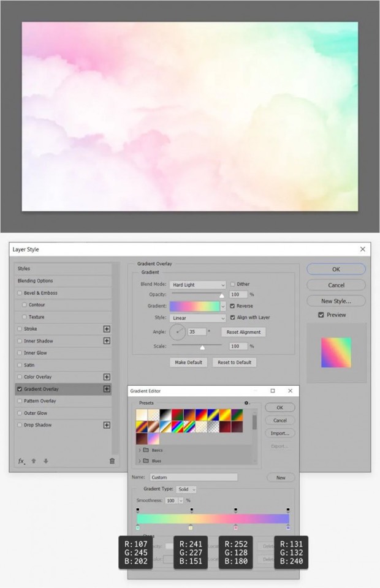Click the pink color stop under gradient bar
This screenshot has height=588, width=380.
(236, 527)
